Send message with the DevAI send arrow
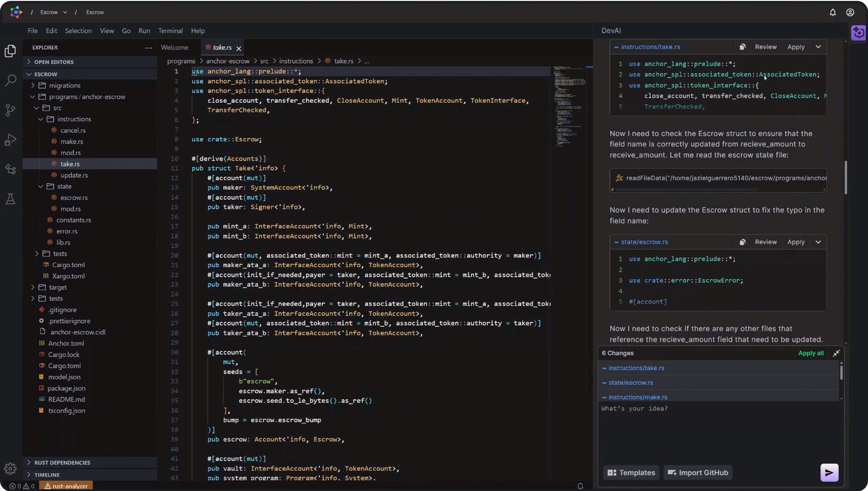Screen dimensions: 868x491 tap(829, 472)
